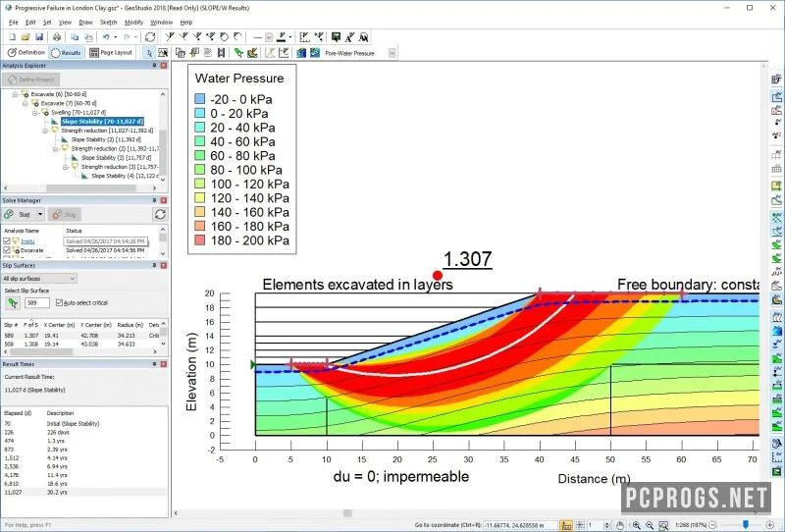Switch to Definition view
This screenshot has width=785, height=532.
[x=26, y=52]
